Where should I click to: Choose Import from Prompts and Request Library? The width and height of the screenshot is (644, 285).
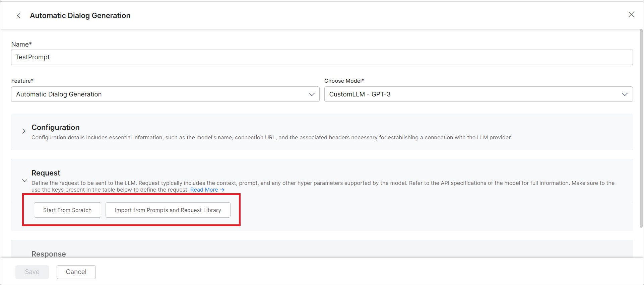pos(168,210)
